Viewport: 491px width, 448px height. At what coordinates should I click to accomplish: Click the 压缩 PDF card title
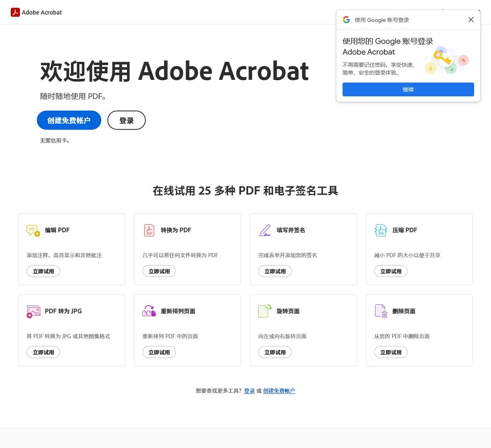click(405, 230)
